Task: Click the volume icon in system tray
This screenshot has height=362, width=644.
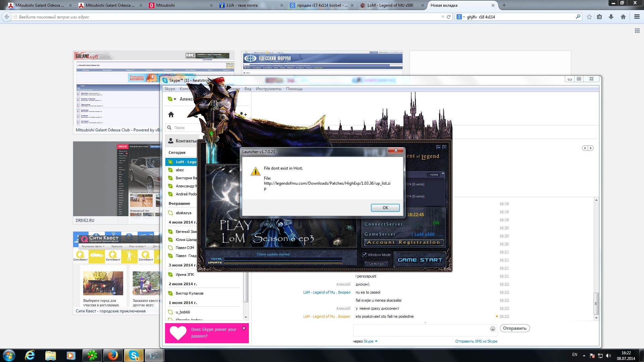Action: tap(608, 356)
